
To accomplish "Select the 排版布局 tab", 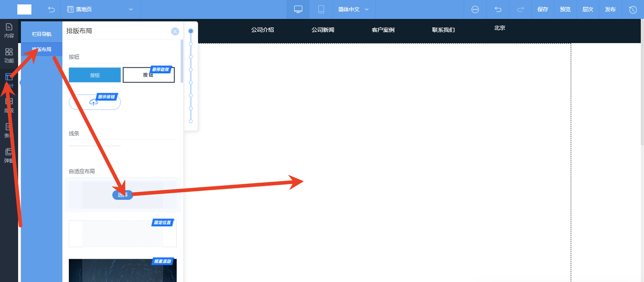I will pyautogui.click(x=42, y=50).
